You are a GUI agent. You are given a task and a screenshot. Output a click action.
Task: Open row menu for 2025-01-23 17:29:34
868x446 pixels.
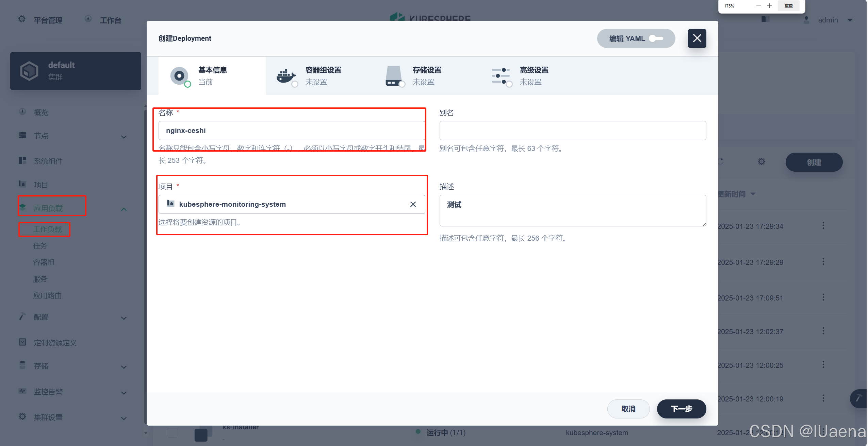[x=823, y=226]
